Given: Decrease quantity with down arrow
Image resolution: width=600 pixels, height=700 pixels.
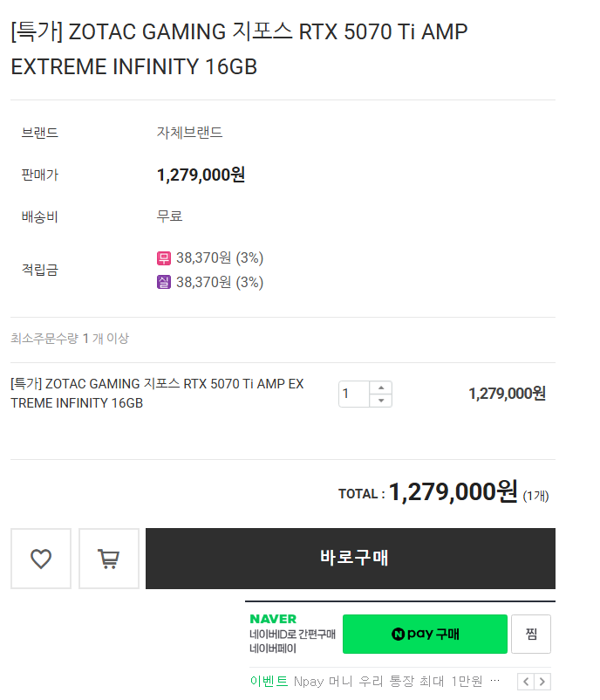Looking at the screenshot, I should [381, 401].
